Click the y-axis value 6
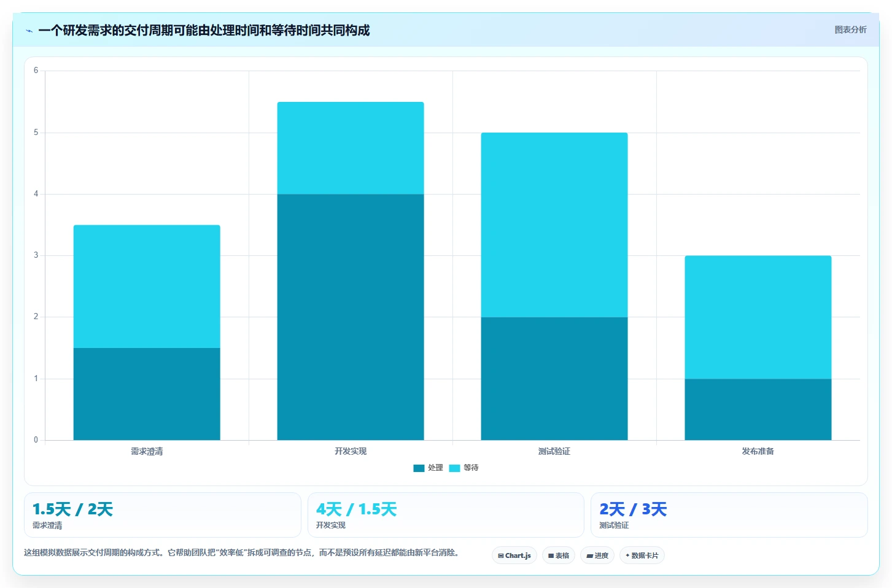Screen dimensions: 892x588 point(36,71)
